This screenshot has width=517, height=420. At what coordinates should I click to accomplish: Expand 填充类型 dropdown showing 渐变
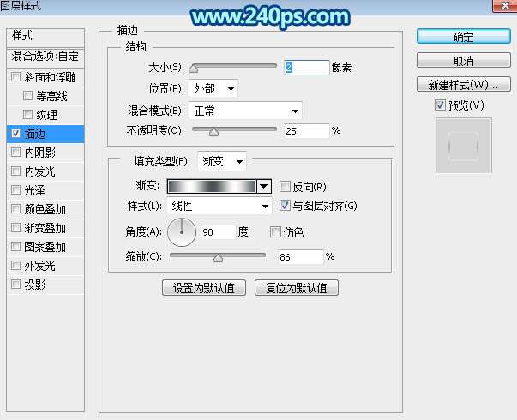coord(221,160)
